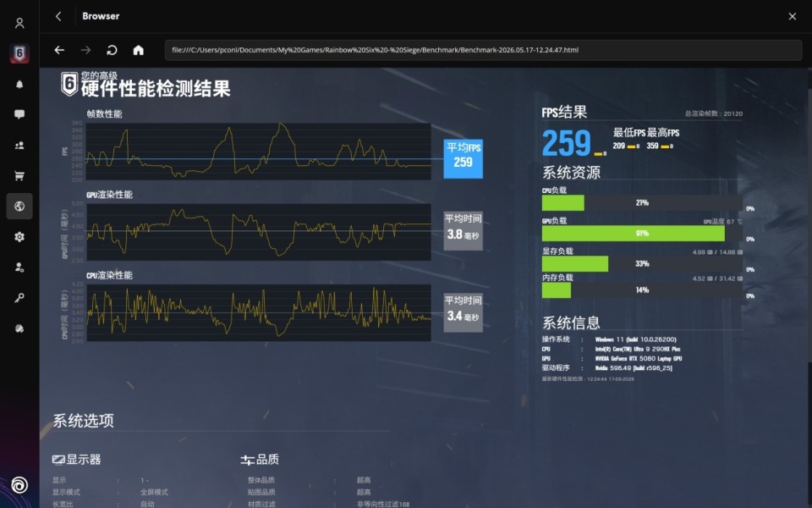Click the Windows 11 (build 10.0.26200) text
The width and height of the screenshot is (812, 508).
click(635, 340)
